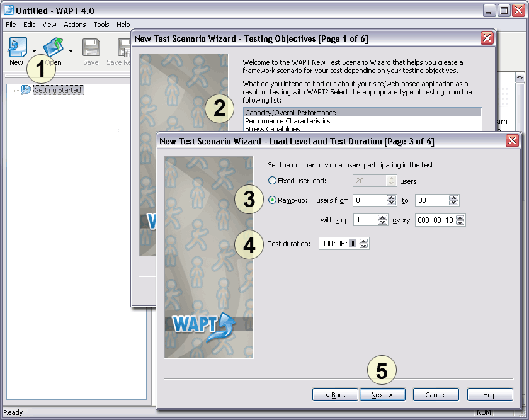
Task: Open the Tools menu
Action: click(x=101, y=25)
